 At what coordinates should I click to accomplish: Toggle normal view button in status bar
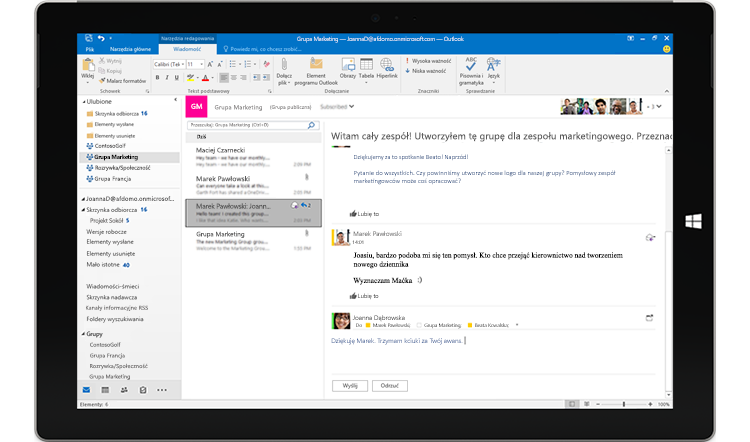[572, 404]
